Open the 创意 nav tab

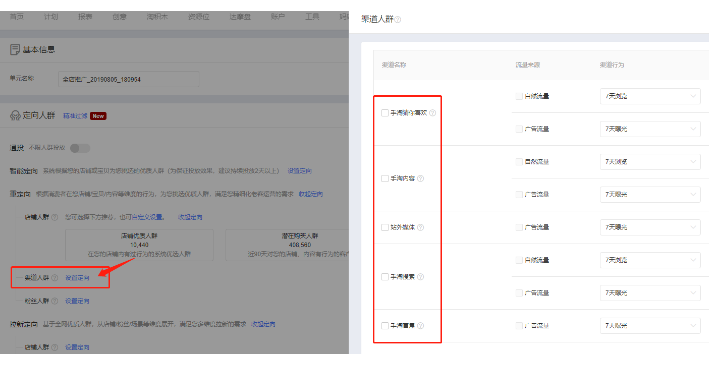pyautogui.click(x=119, y=17)
